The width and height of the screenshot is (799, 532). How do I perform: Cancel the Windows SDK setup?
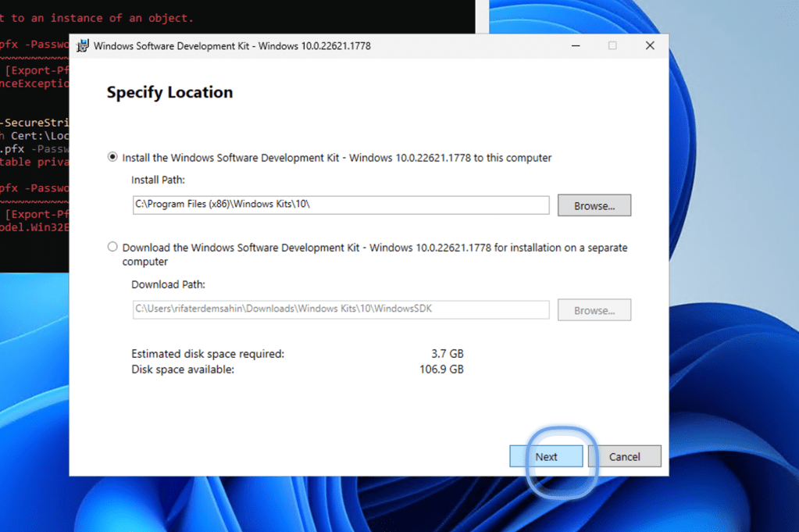pyautogui.click(x=625, y=456)
